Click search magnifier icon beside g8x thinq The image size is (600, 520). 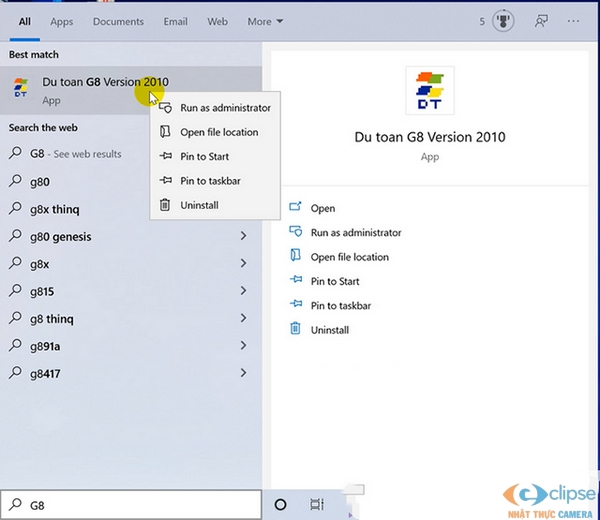(x=15, y=208)
